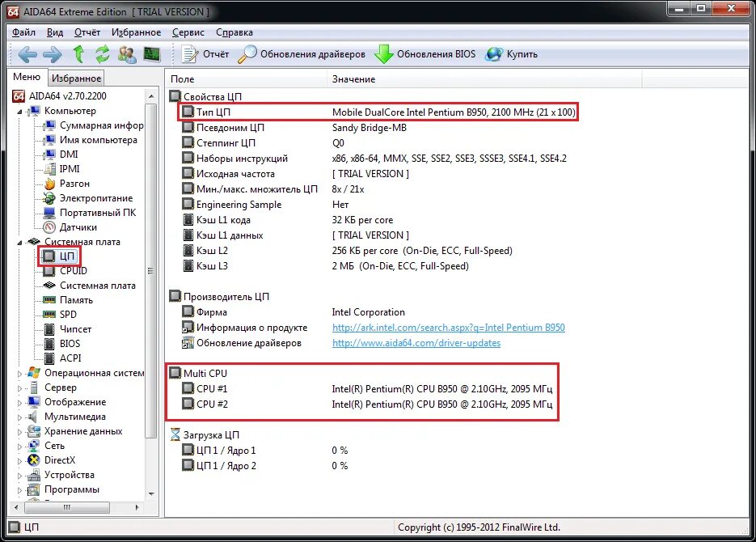Viewport: 756px width, 542px height.
Task: Click the Значение column header
Action: coord(484,79)
